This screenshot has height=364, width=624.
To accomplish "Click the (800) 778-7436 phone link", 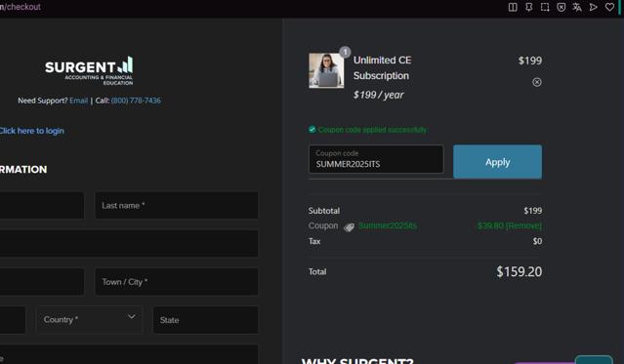I will point(136,101).
